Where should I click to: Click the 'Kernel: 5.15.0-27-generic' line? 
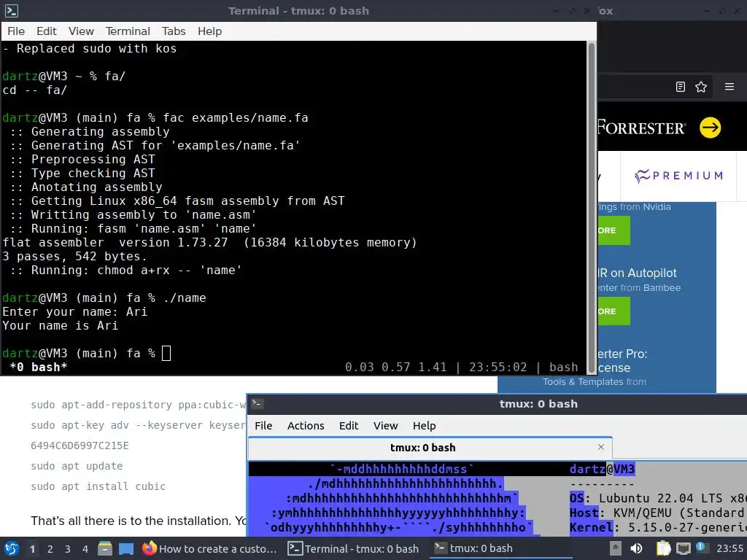click(x=658, y=527)
